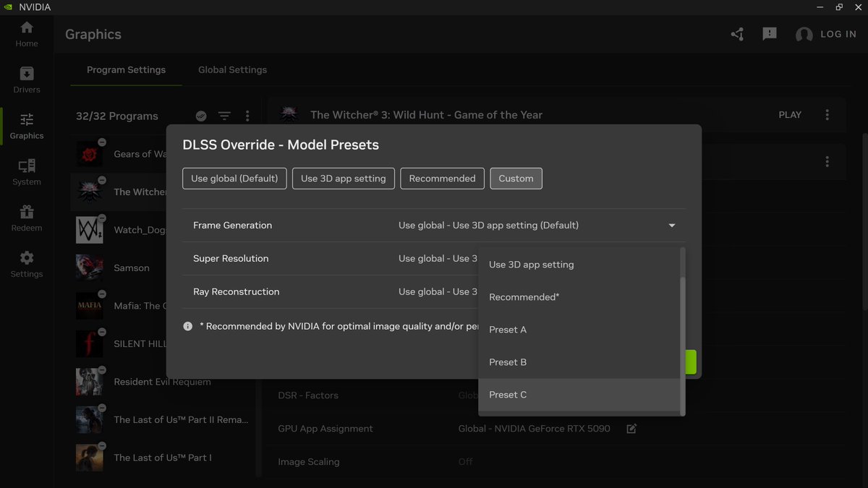Select the Recommended preset button
Screen dimensions: 868x488
(442, 179)
